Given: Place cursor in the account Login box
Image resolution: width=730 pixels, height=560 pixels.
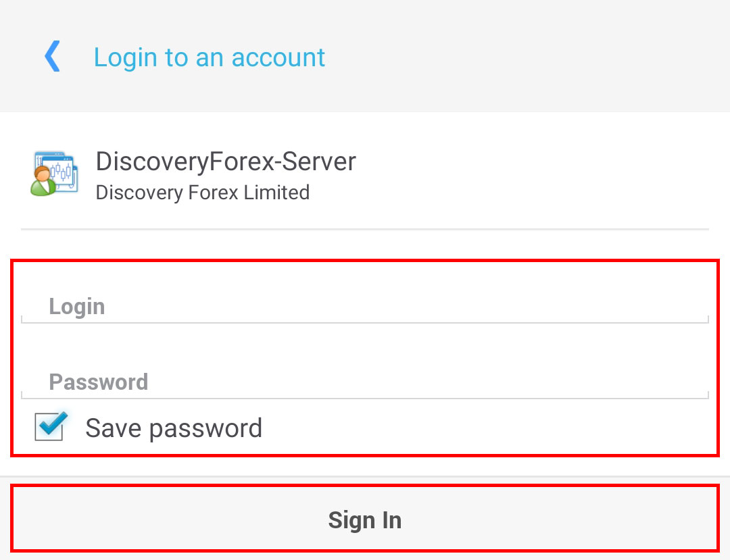Looking at the screenshot, I should (365, 307).
